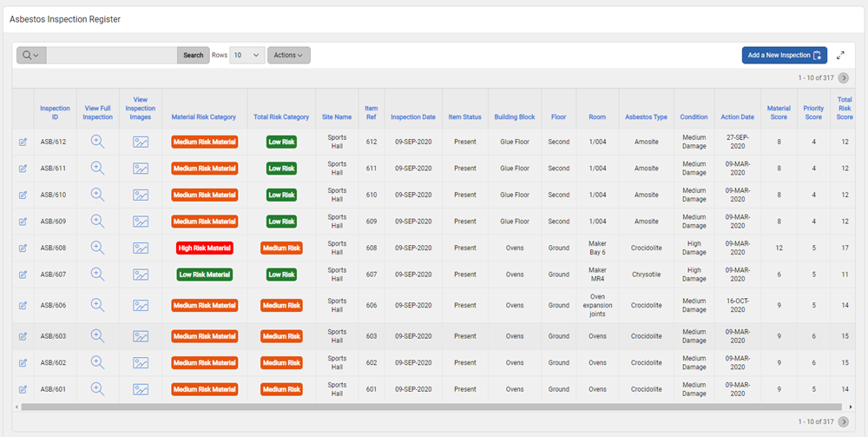The height and width of the screenshot is (437, 868).
Task: Sort by Item Status column header
Action: click(464, 117)
